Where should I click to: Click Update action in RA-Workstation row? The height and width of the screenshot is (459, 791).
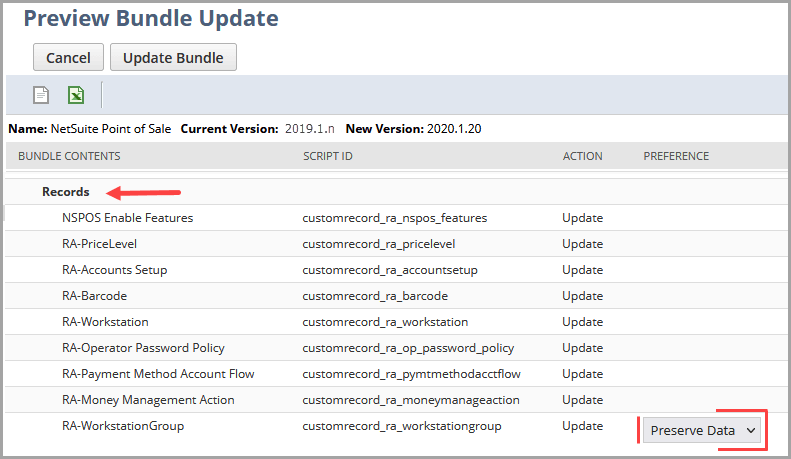[x=583, y=322]
